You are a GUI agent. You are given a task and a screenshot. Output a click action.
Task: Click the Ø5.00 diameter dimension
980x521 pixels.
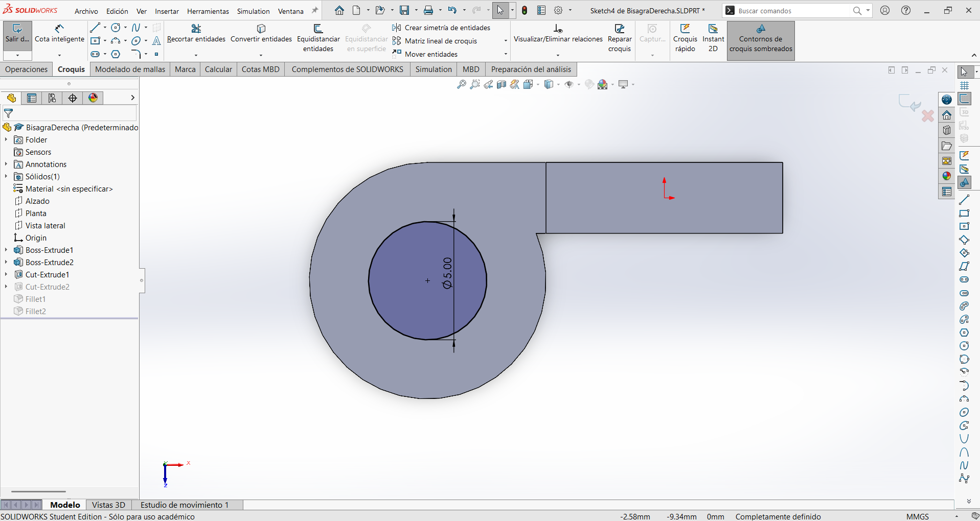coord(447,273)
